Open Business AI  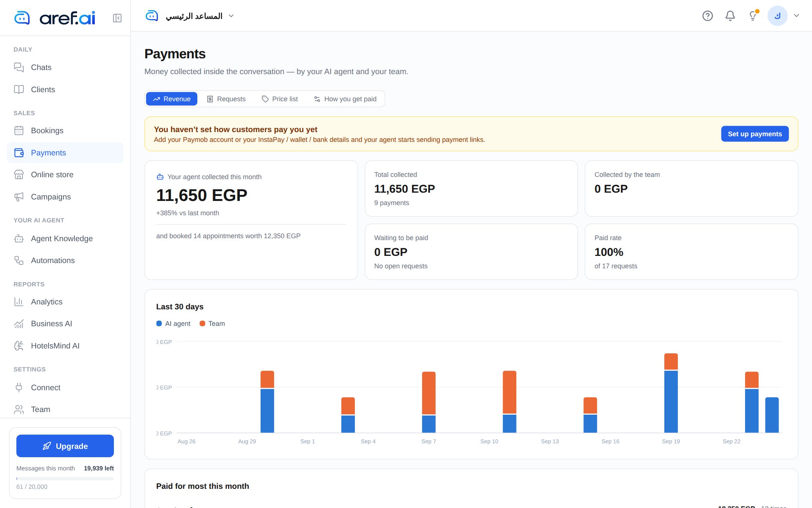coord(65,324)
